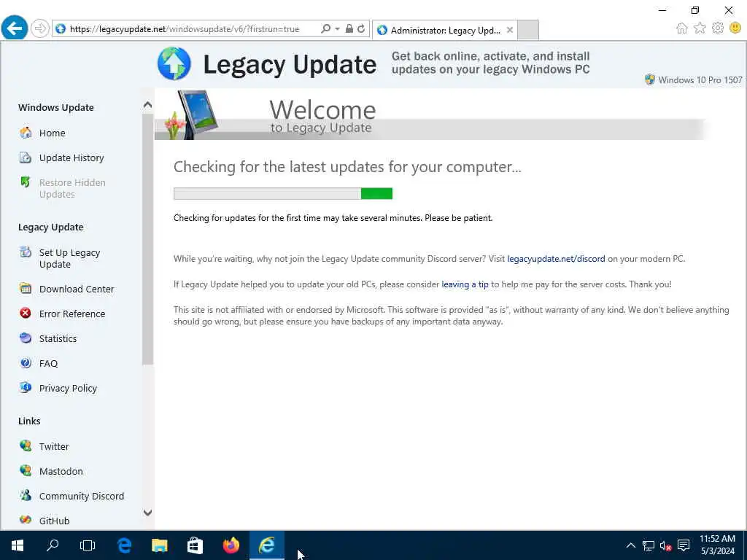Open Task View on the taskbar

pyautogui.click(x=88, y=545)
